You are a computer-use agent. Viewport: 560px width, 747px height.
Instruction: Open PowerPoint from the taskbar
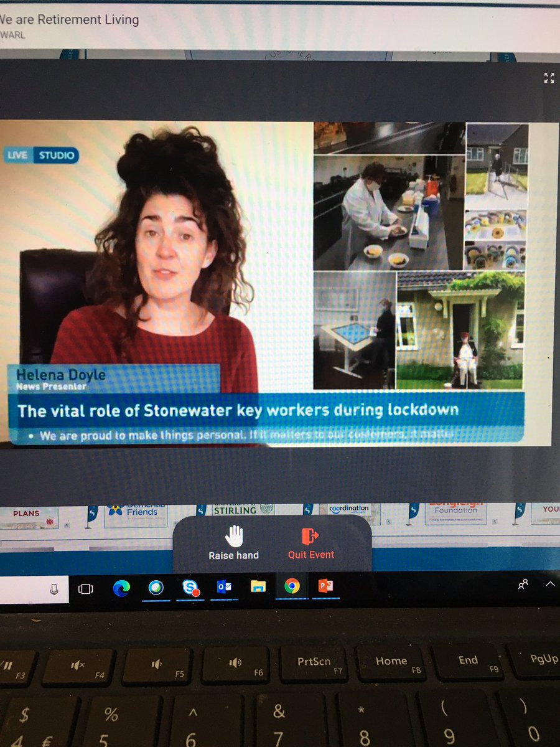(x=326, y=586)
